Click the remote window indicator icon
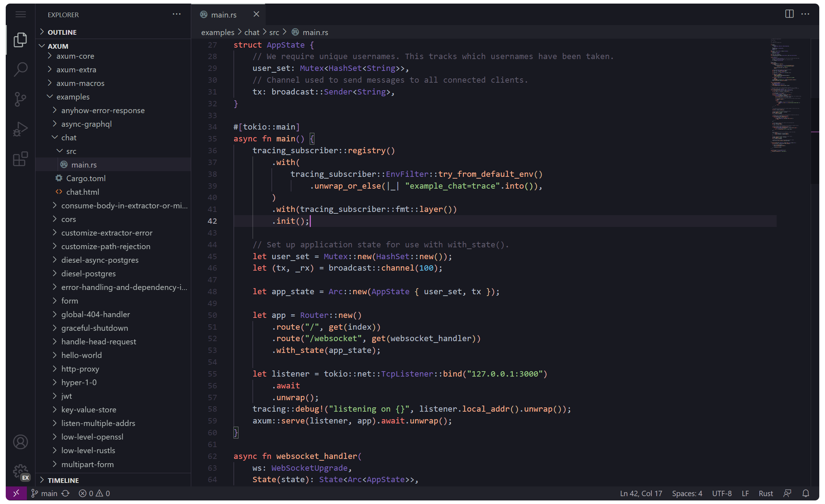The width and height of the screenshot is (825, 504). (x=16, y=493)
